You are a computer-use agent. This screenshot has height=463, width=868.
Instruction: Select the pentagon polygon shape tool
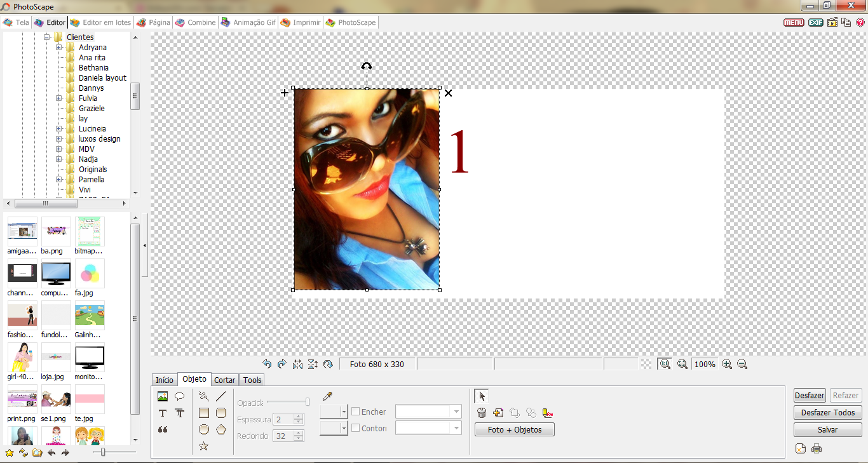(221, 429)
